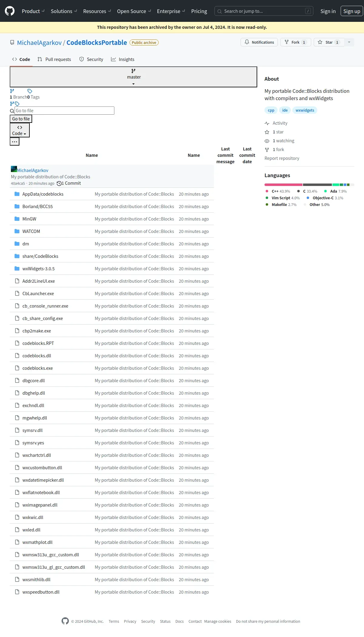
Task: Open the GitHub homepage logo
Action: coord(10,11)
